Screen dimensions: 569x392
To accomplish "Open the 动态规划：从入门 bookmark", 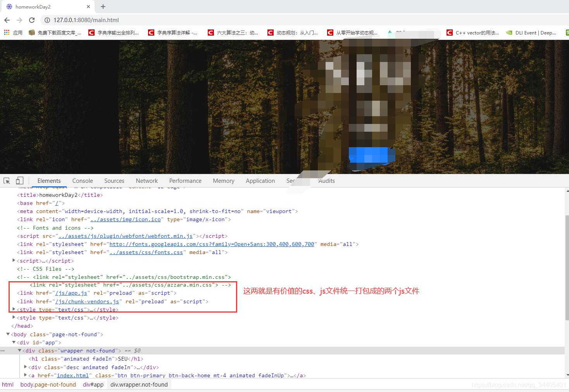I will (293, 33).
